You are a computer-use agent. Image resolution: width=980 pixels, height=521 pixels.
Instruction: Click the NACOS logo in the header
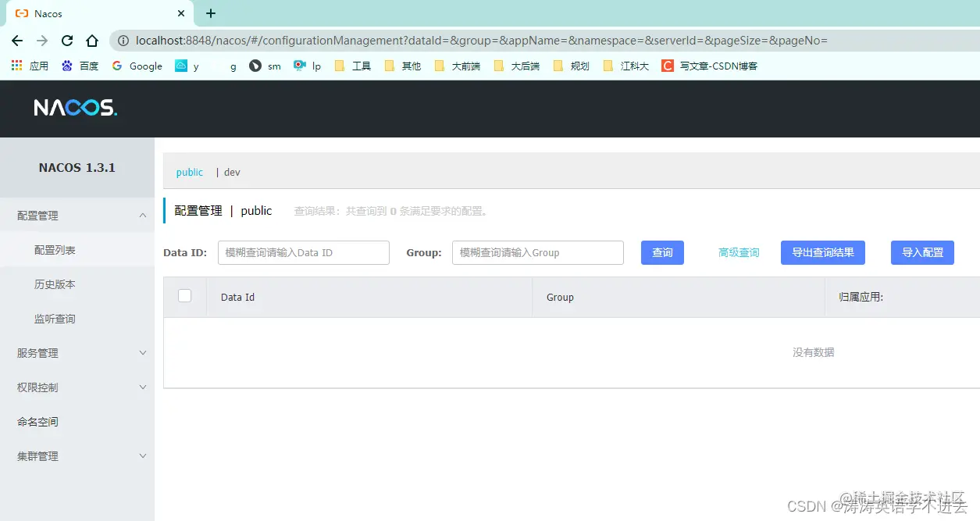point(74,108)
